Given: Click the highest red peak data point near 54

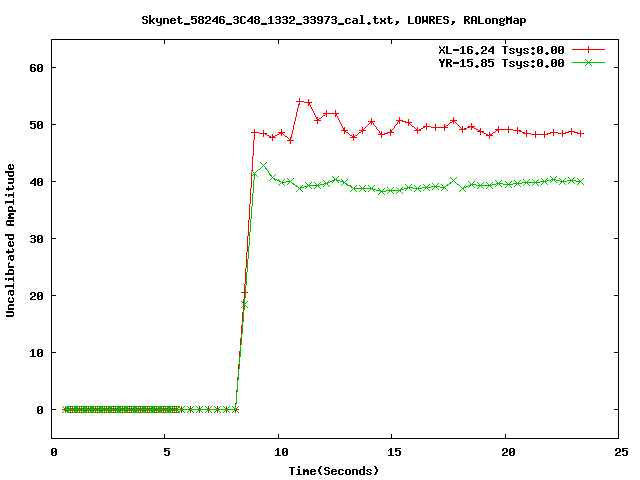Looking at the screenshot, I should coord(300,101).
